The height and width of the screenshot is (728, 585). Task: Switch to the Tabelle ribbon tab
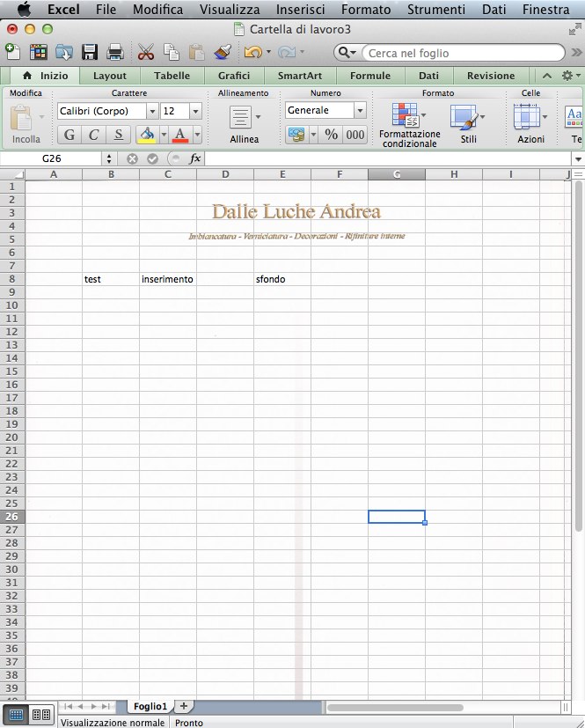tap(172, 76)
